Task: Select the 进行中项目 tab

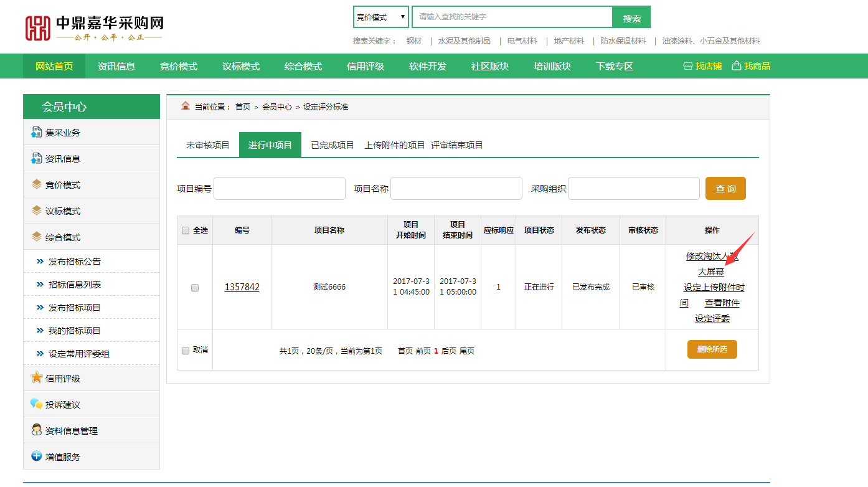Action: click(x=270, y=145)
